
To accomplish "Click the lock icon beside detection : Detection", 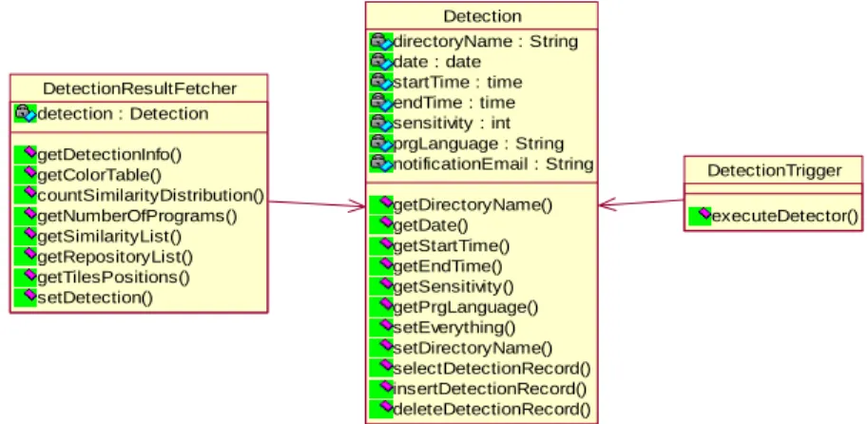I will (26, 113).
